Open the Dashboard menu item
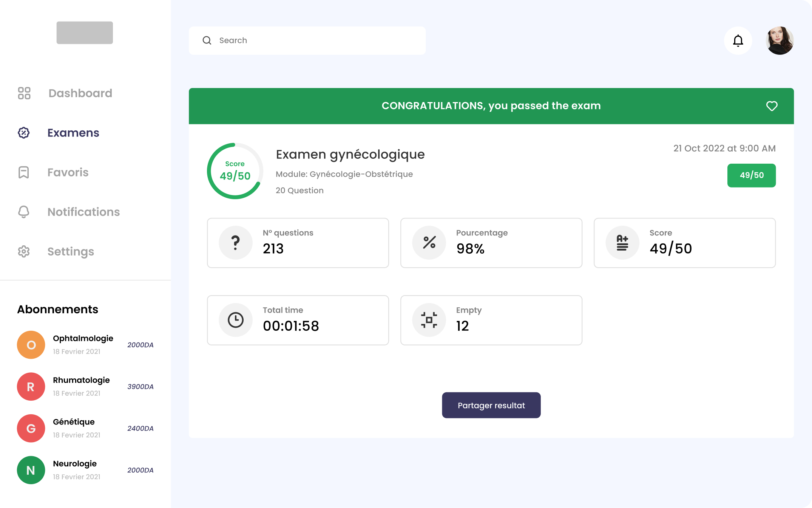Screen dimensions: 812x508 click(x=80, y=93)
